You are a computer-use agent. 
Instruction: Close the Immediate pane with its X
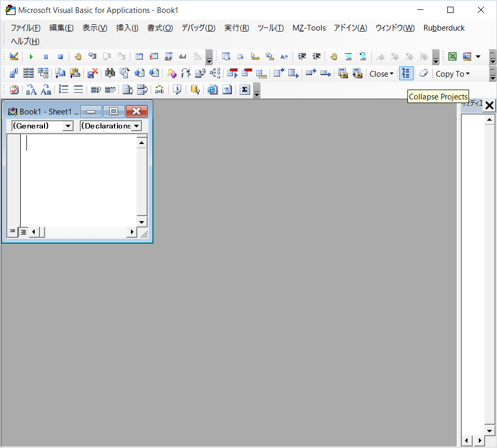[x=489, y=105]
